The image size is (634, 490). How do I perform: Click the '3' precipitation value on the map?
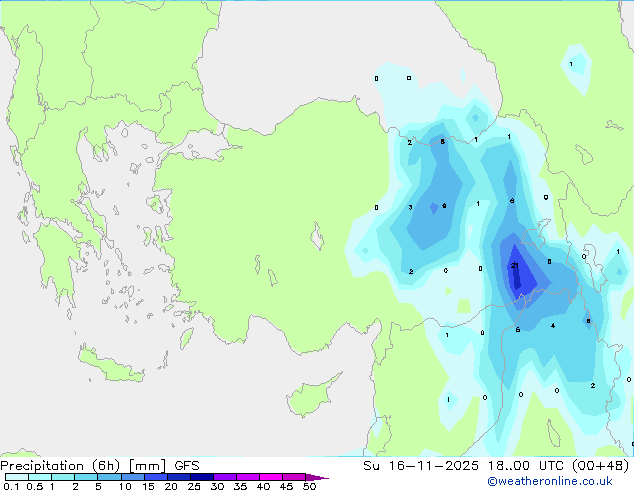[410, 207]
